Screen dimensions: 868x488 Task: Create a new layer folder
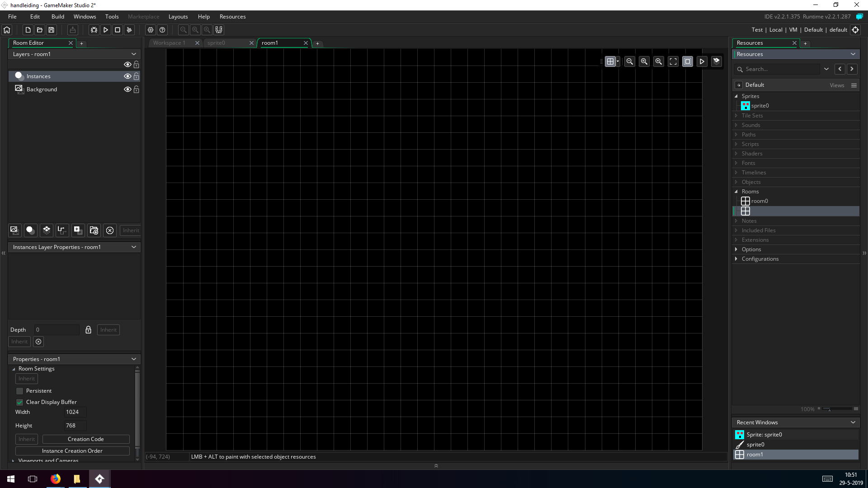click(94, 230)
